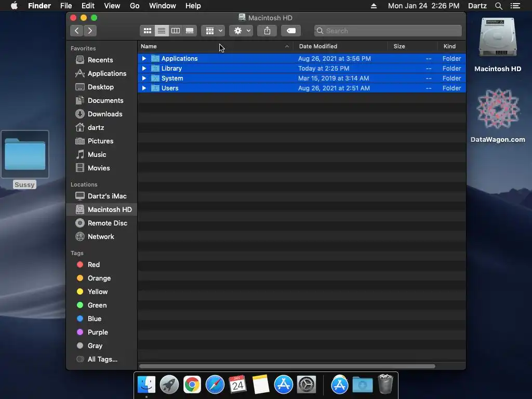Open Documents in the sidebar
The width and height of the screenshot is (532, 399).
tap(105, 101)
